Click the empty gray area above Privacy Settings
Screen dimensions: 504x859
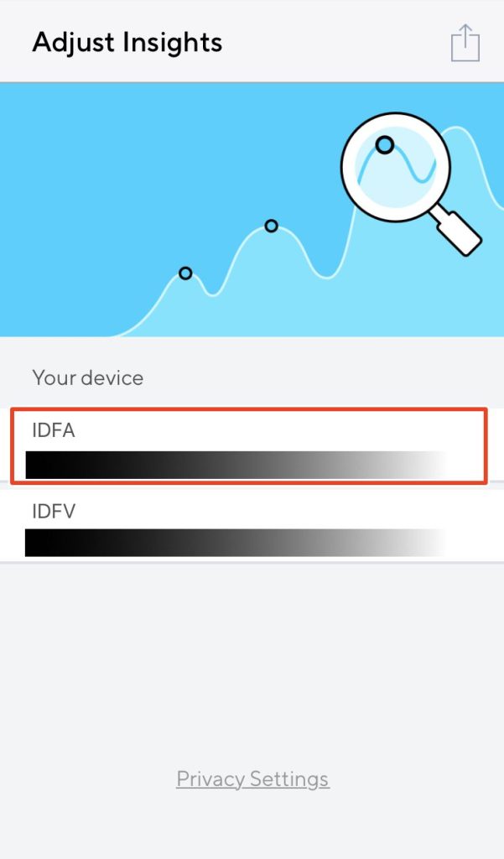click(x=252, y=658)
